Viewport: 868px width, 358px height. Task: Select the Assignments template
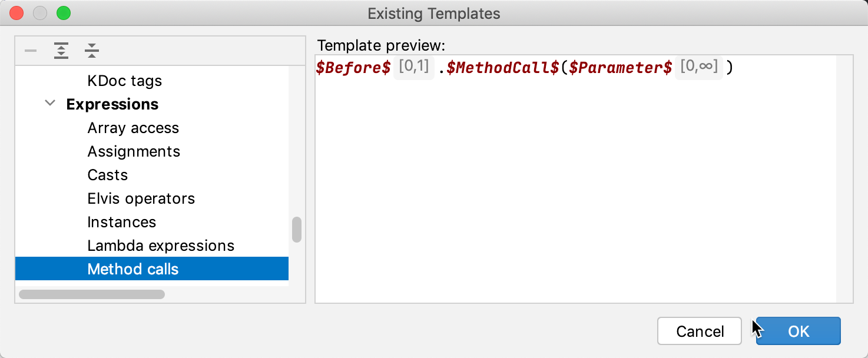pos(134,151)
